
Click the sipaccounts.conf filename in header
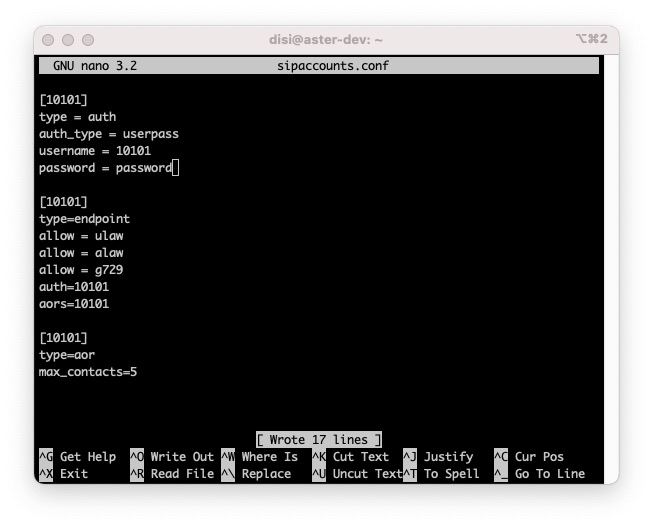click(x=333, y=66)
